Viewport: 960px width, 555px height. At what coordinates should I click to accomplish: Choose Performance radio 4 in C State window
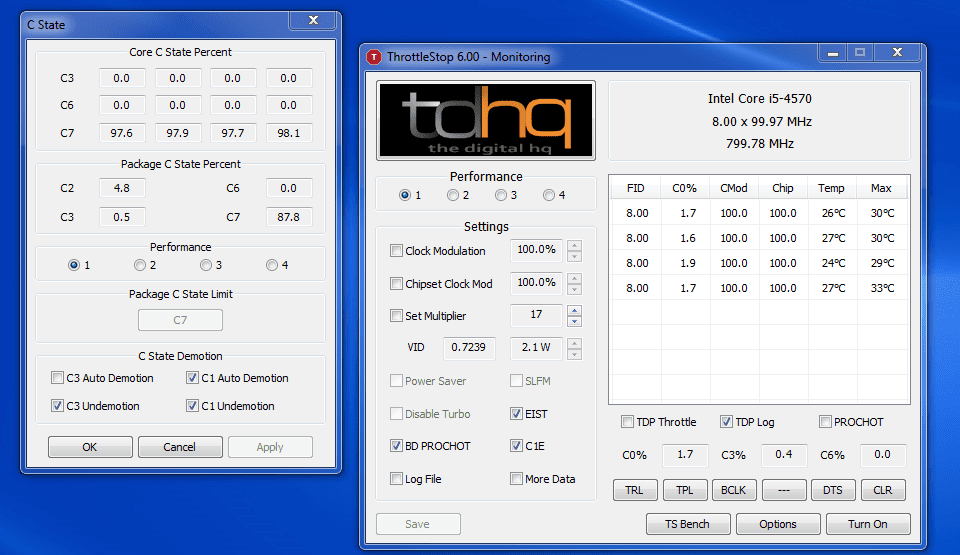point(272,265)
